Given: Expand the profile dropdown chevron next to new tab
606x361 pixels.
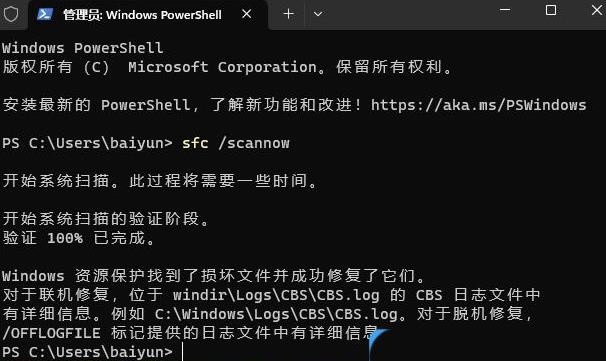Looking at the screenshot, I should (318, 14).
